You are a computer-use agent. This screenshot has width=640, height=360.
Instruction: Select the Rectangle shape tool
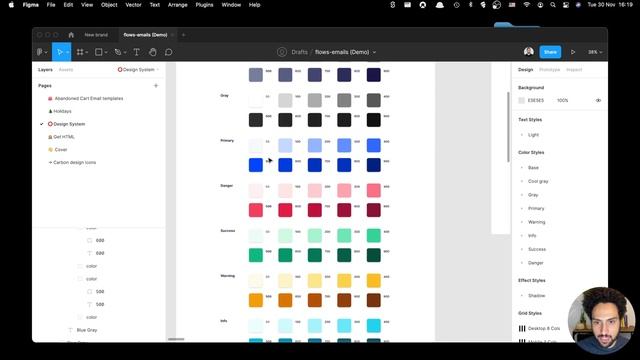coord(98,52)
